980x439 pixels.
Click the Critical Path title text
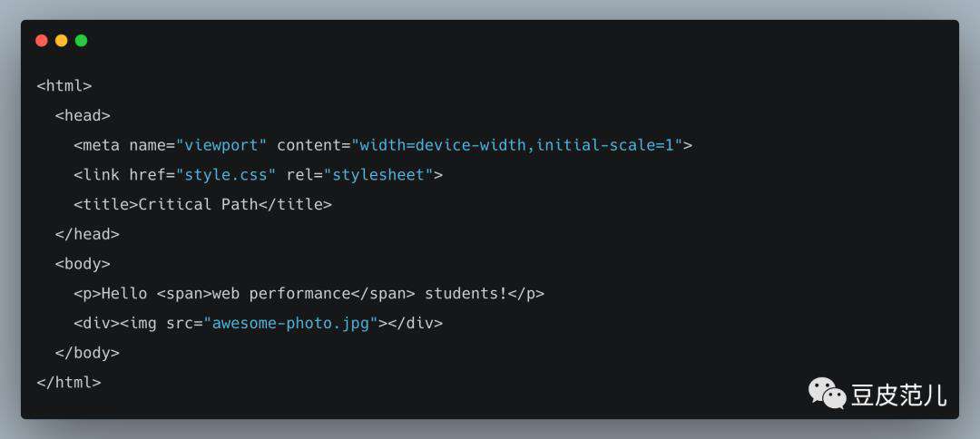coord(198,204)
